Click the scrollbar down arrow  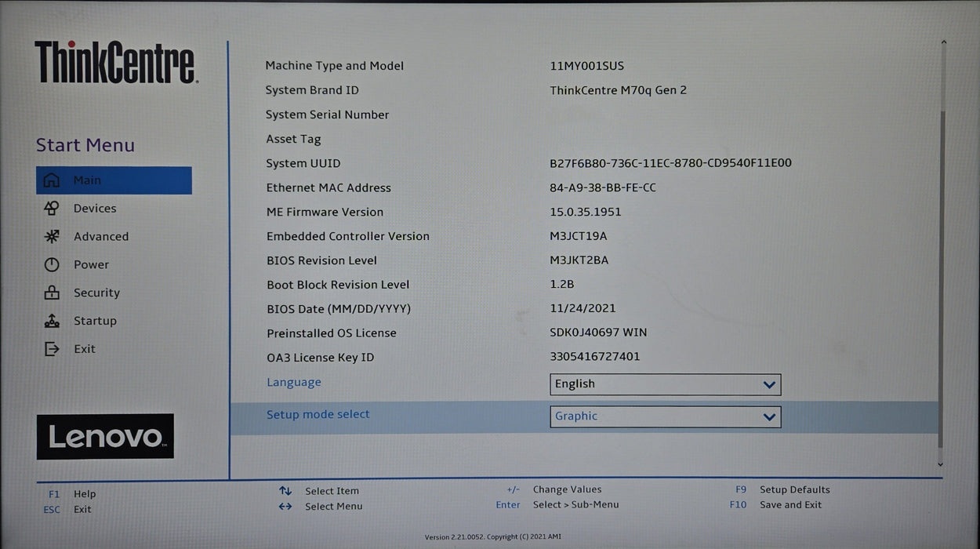pyautogui.click(x=941, y=465)
